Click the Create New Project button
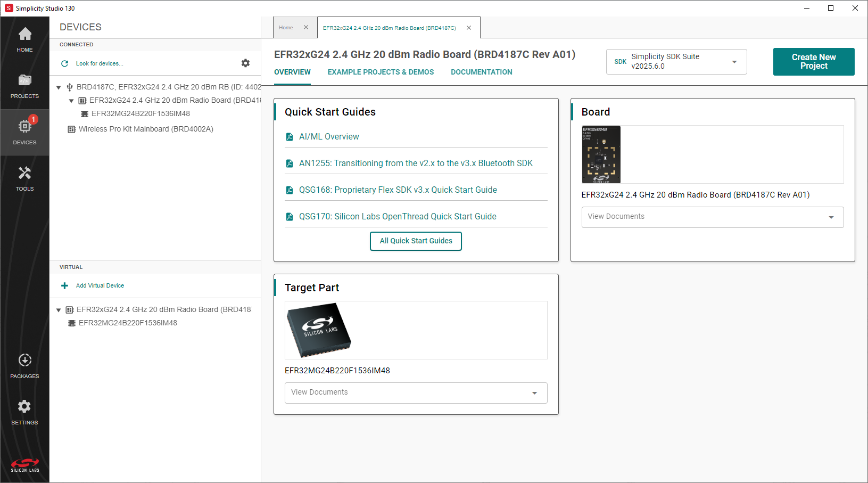 pos(814,62)
